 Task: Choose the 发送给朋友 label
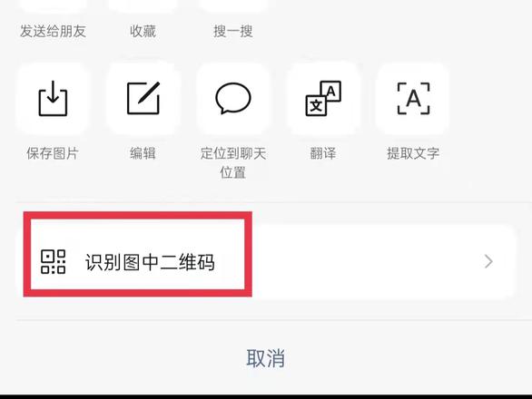click(x=53, y=31)
